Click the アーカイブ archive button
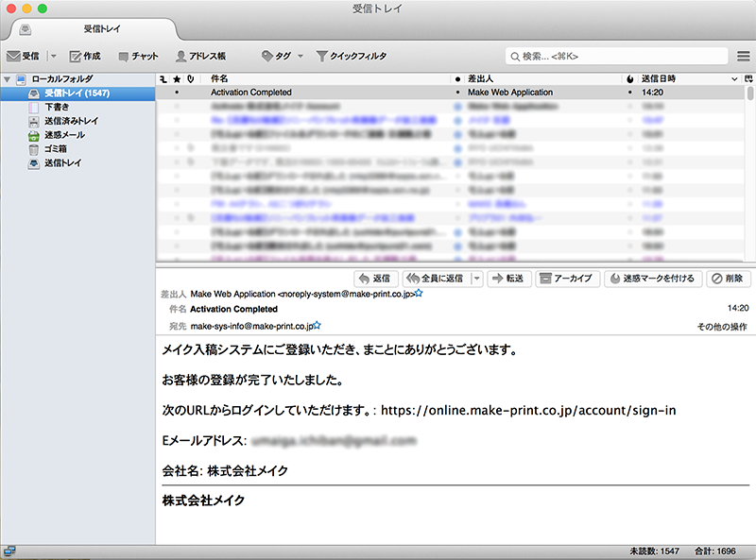This screenshot has height=560, width=756. [567, 279]
